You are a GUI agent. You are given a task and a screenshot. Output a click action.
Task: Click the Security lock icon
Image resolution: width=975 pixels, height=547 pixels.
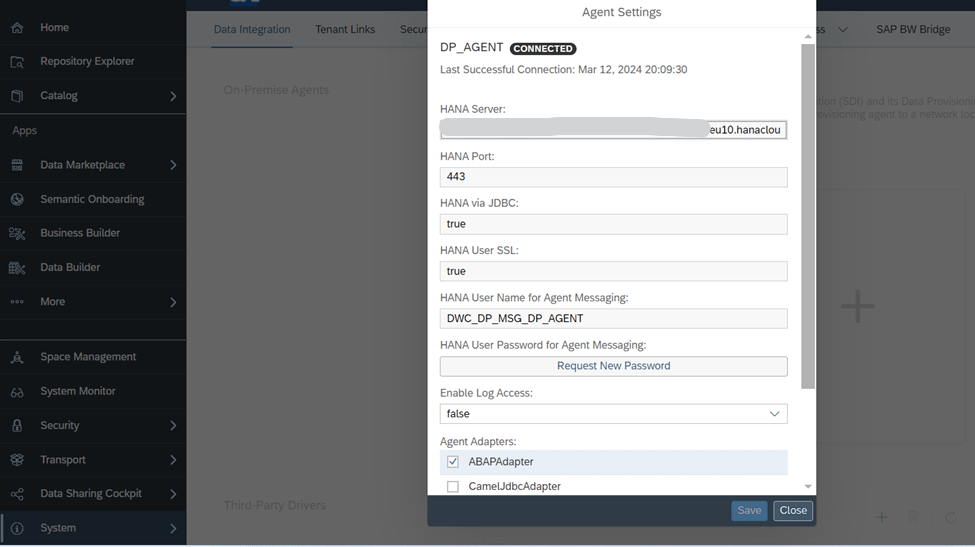click(17, 426)
